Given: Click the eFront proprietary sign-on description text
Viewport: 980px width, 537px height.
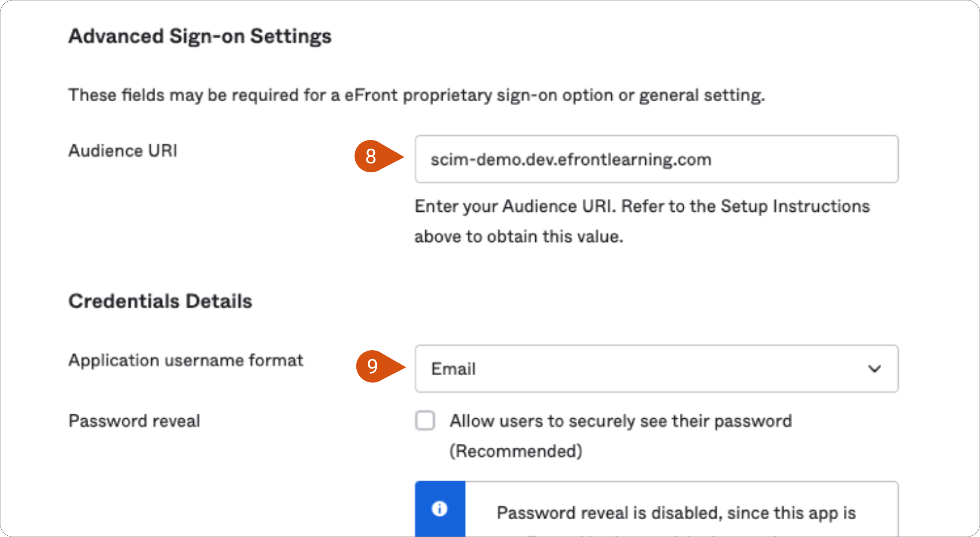Looking at the screenshot, I should [x=417, y=95].
